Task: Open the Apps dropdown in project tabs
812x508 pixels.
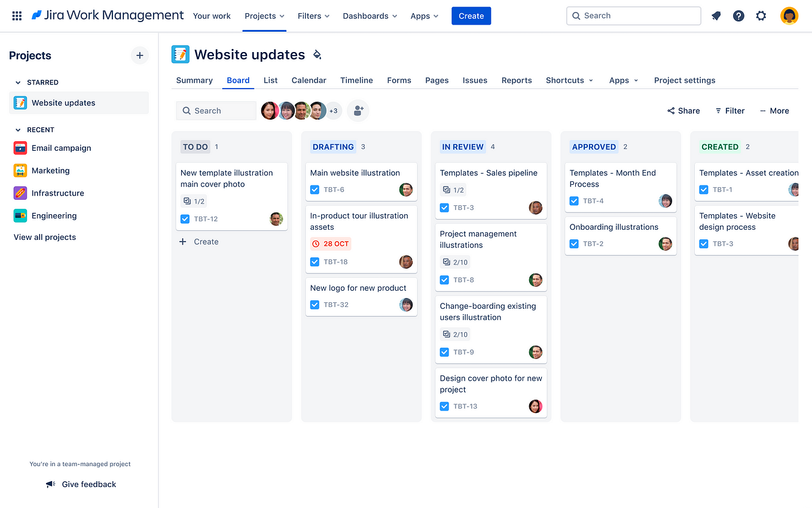Action: (x=624, y=80)
